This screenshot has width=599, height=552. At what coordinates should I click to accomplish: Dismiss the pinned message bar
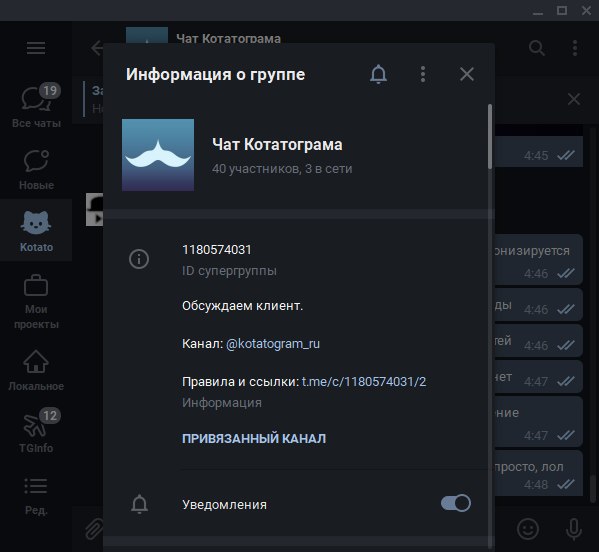pos(574,99)
